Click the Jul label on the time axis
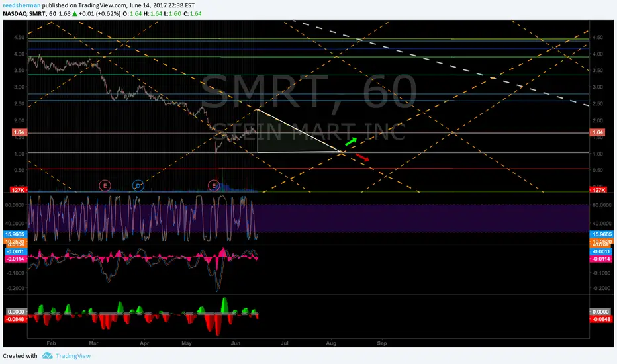 pyautogui.click(x=285, y=343)
